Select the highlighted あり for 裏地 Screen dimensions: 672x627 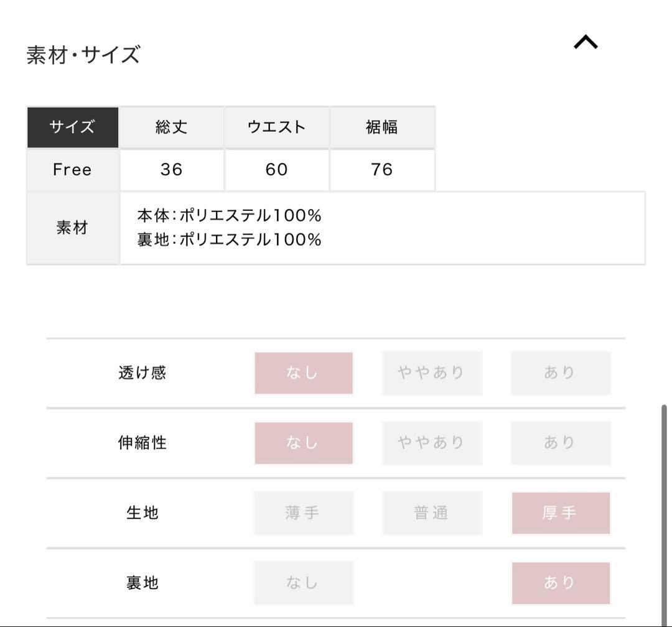(561, 582)
